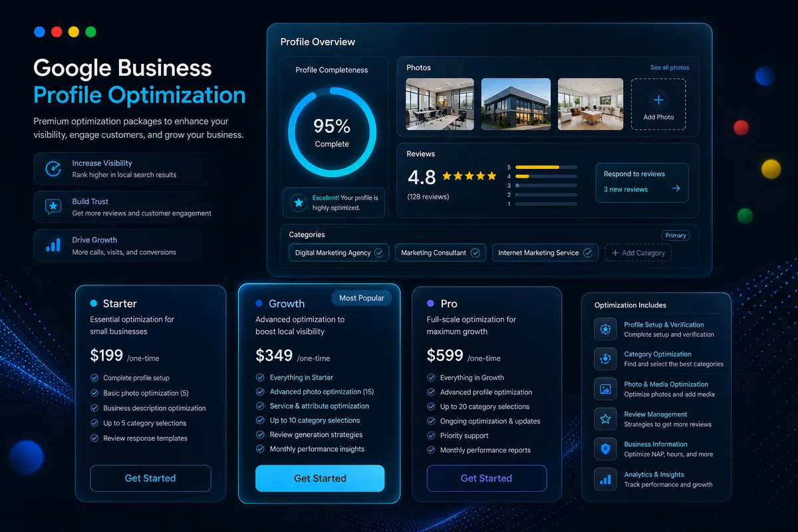
Task: Click Business description optimization text
Action: 154,408
